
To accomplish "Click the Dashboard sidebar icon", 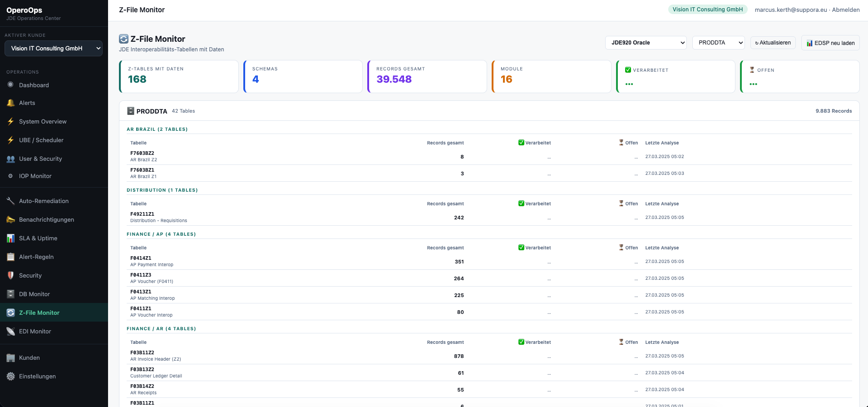I will point(10,85).
